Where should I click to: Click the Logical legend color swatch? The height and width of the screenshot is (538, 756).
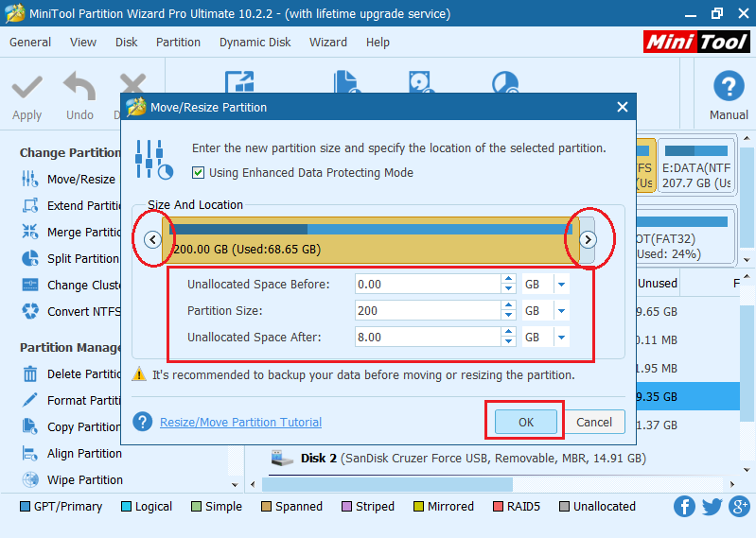(126, 507)
